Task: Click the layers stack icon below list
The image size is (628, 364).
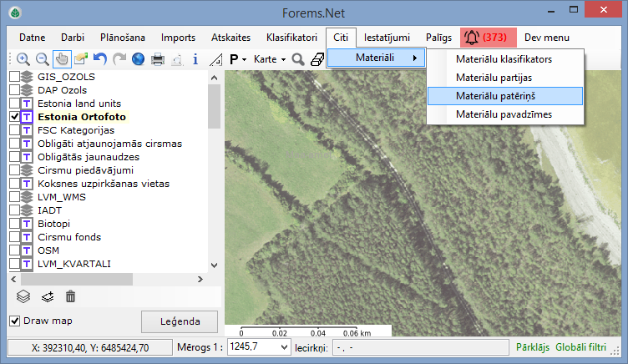Action: point(23,296)
